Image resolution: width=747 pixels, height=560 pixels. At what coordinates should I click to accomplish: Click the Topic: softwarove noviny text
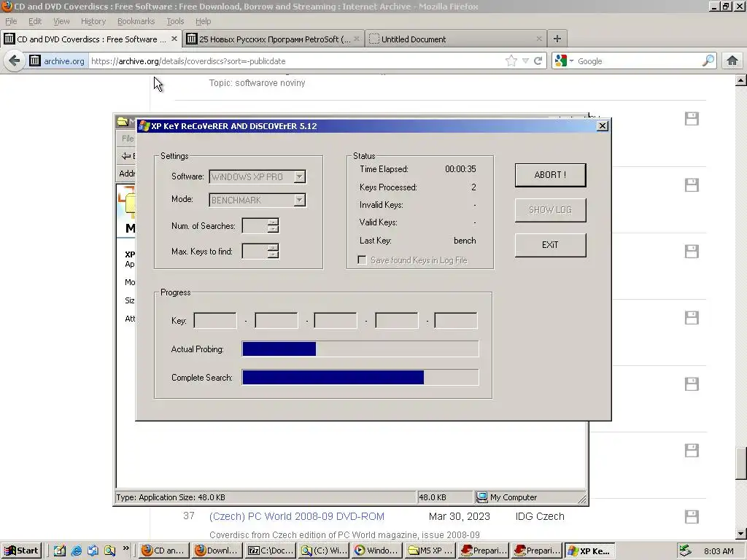click(258, 83)
